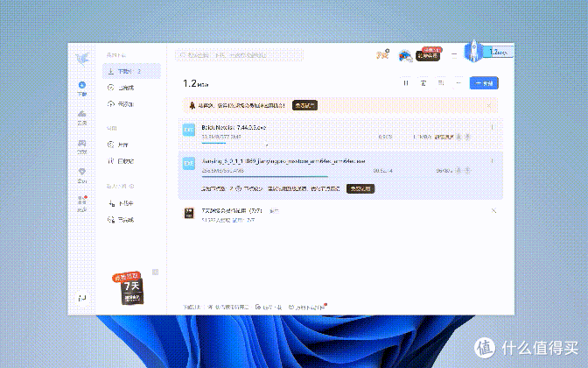588x368 pixels.
Task: Click the first acceleration icon on the BaiduNetdisk row
Action: [458, 137]
